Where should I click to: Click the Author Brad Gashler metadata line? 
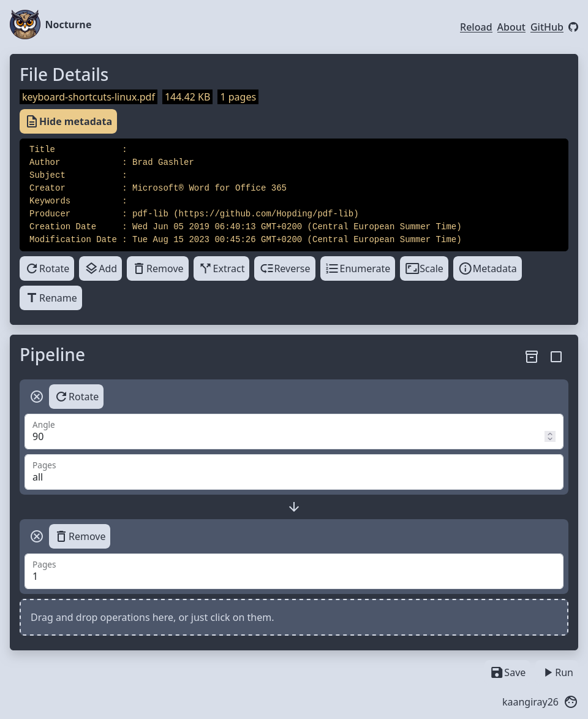point(111,162)
